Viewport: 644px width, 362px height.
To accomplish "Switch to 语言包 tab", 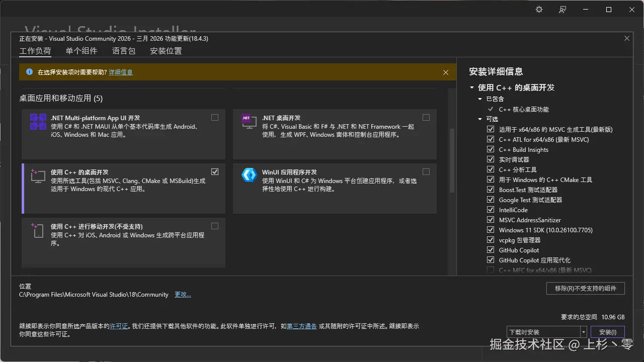I will pyautogui.click(x=124, y=51).
